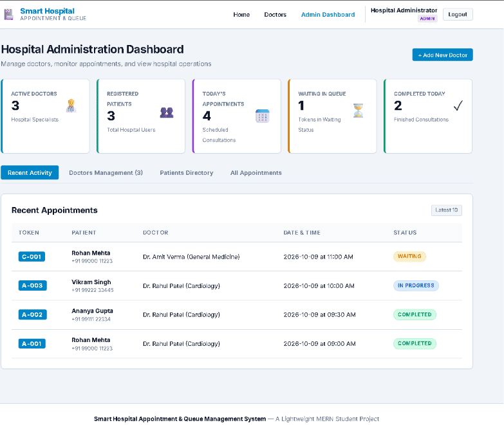Click the hourglass icon in Waiting in Queue card
Image resolution: width=504 pixels, height=425 pixels.
coord(358,111)
